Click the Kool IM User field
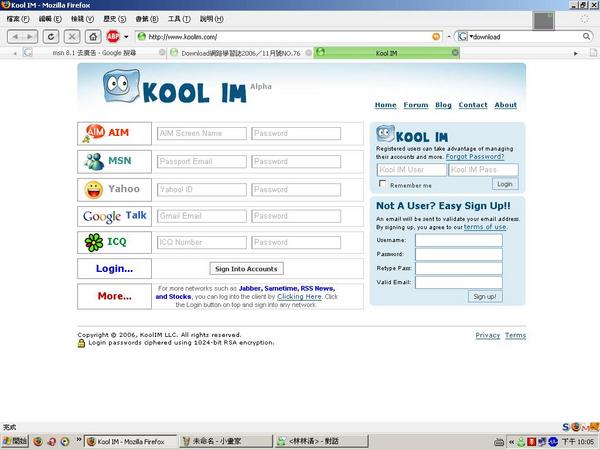Image resolution: width=600 pixels, height=450 pixels. click(x=412, y=170)
